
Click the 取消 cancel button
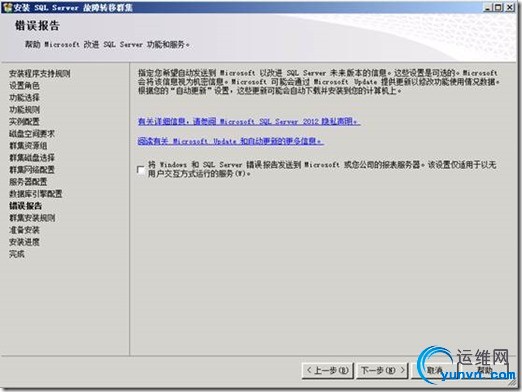tap(435, 370)
